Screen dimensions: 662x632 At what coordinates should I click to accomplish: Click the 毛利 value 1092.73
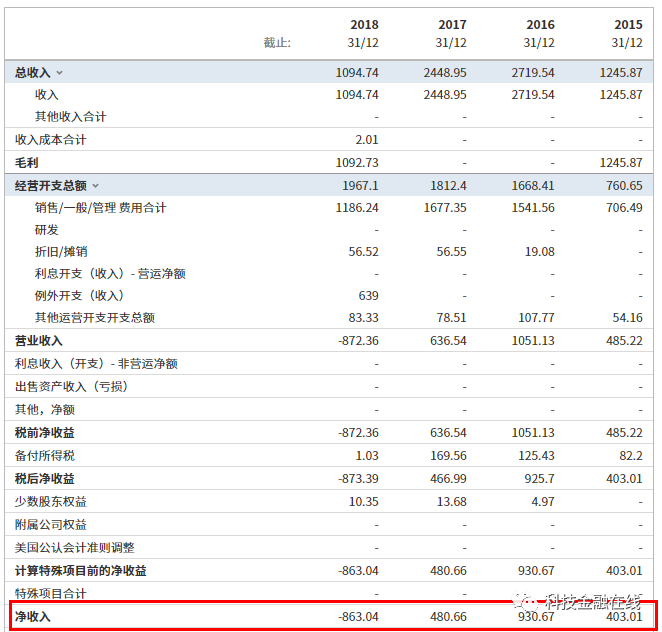tap(357, 163)
